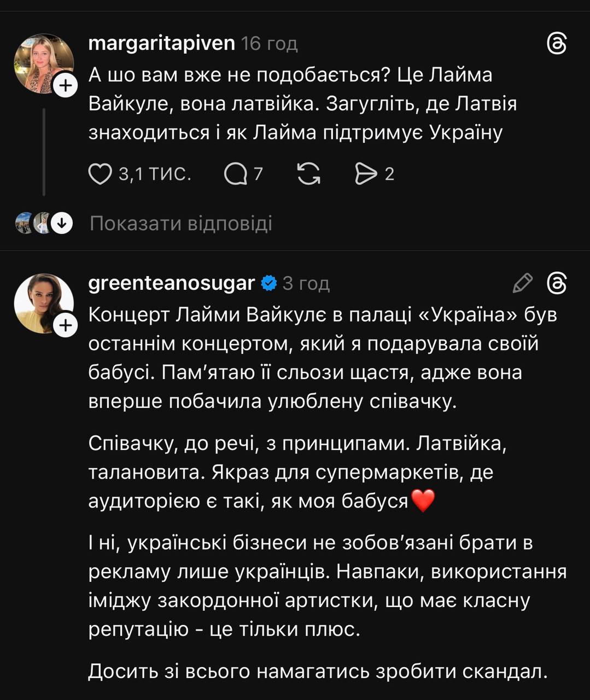Open the greenteanosugar username link
The height and width of the screenshot is (700, 590).
click(171, 283)
